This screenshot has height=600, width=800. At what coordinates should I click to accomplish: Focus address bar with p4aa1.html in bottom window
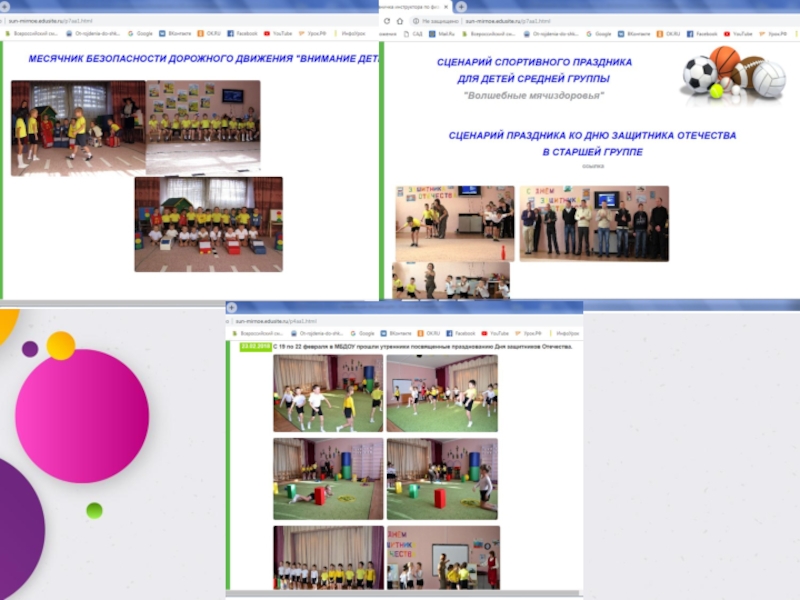tap(276, 321)
